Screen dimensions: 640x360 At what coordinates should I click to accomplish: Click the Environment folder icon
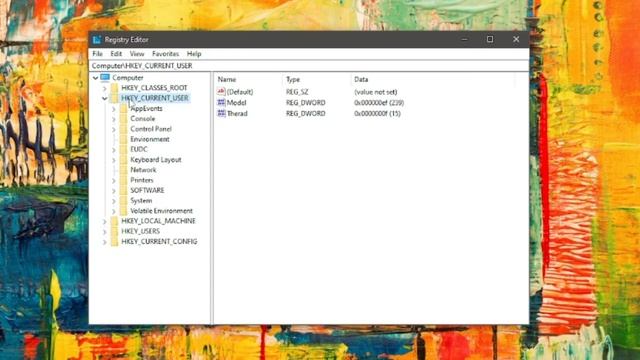point(124,139)
